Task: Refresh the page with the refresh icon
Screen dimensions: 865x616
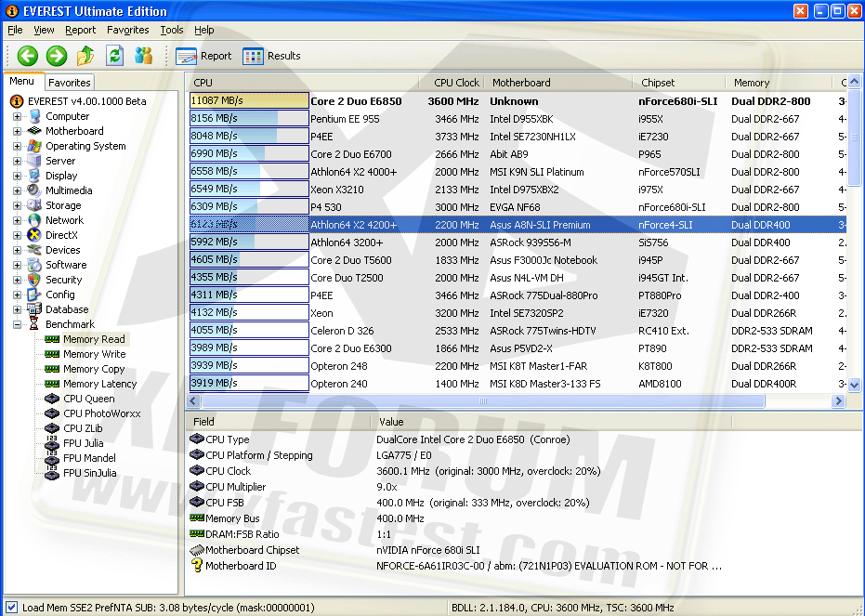Action: click(x=115, y=56)
